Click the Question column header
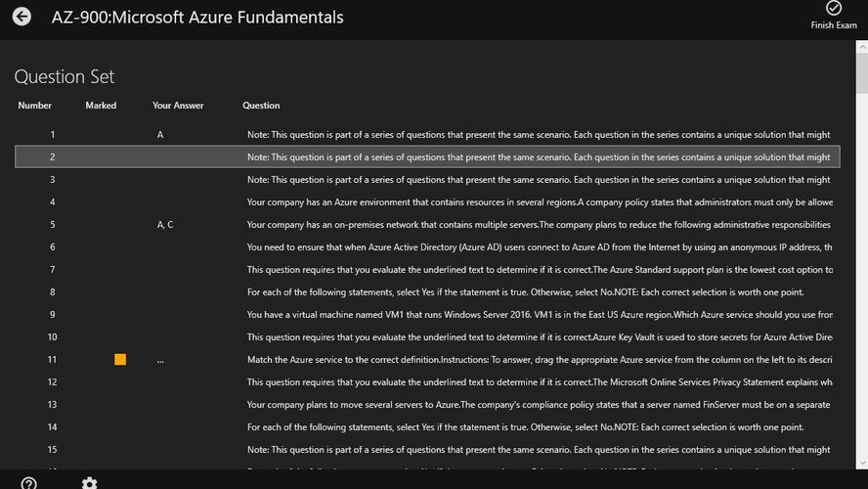The image size is (868, 489). pos(261,106)
